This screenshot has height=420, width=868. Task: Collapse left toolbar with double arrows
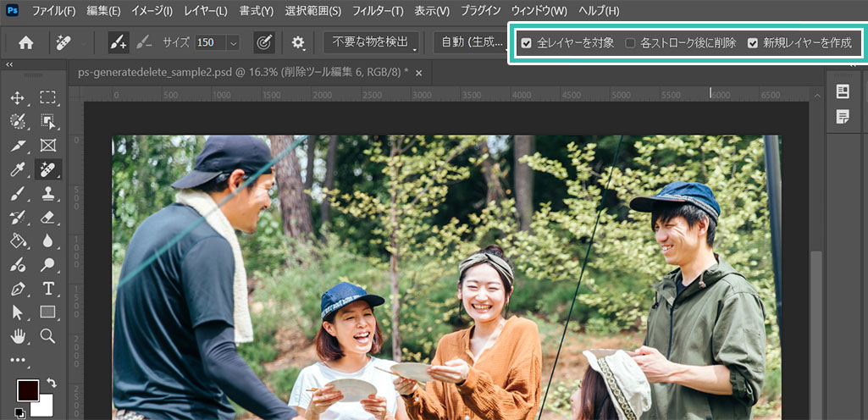pyautogui.click(x=9, y=64)
